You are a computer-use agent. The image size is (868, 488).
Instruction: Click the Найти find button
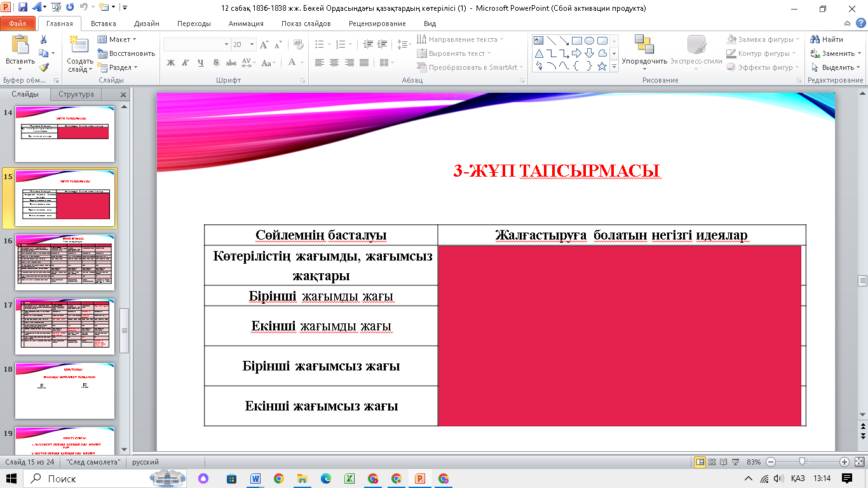point(827,39)
